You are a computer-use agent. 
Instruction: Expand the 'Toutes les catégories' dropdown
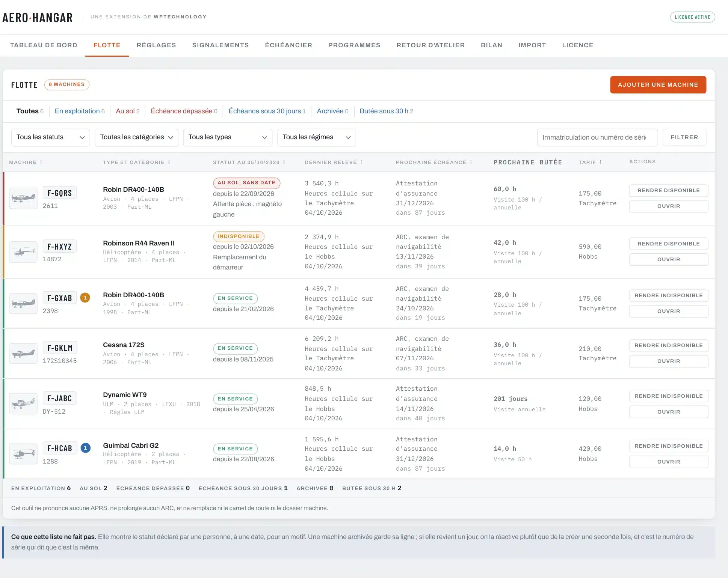coord(136,137)
